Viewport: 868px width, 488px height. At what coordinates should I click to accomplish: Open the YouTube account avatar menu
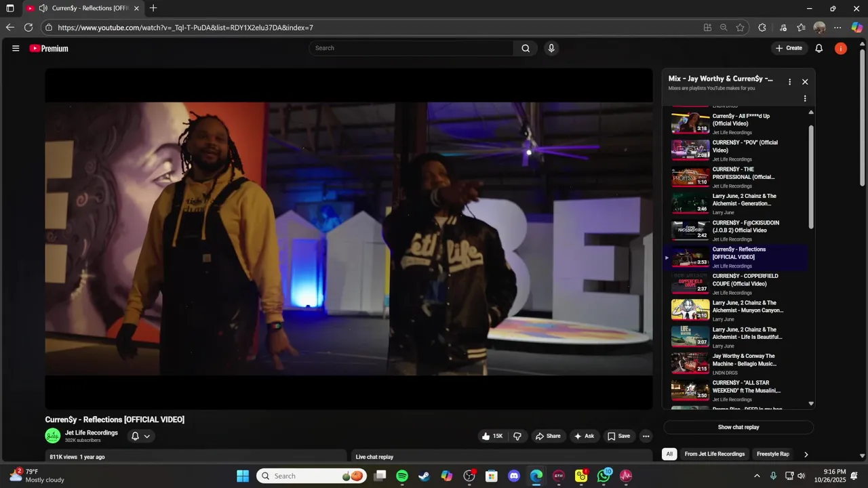click(x=841, y=48)
